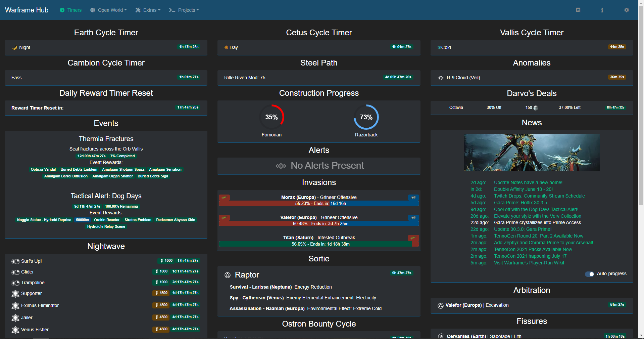This screenshot has width=644, height=339.
Task: Click the icon beside Valefor (Europa) Excavation
Action: coord(441,305)
